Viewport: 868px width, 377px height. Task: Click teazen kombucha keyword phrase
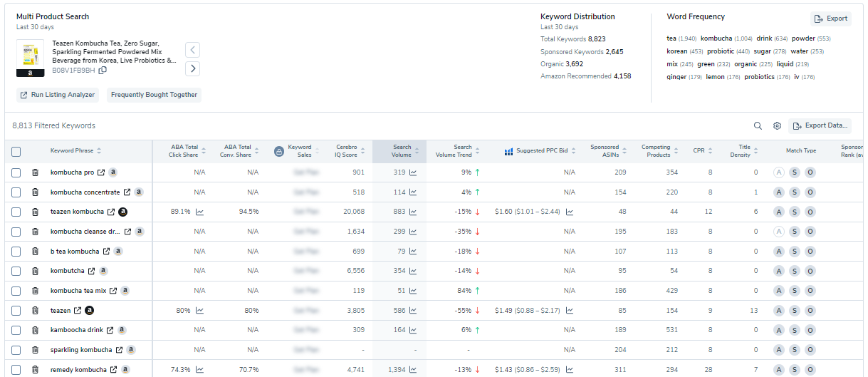pyautogui.click(x=77, y=212)
